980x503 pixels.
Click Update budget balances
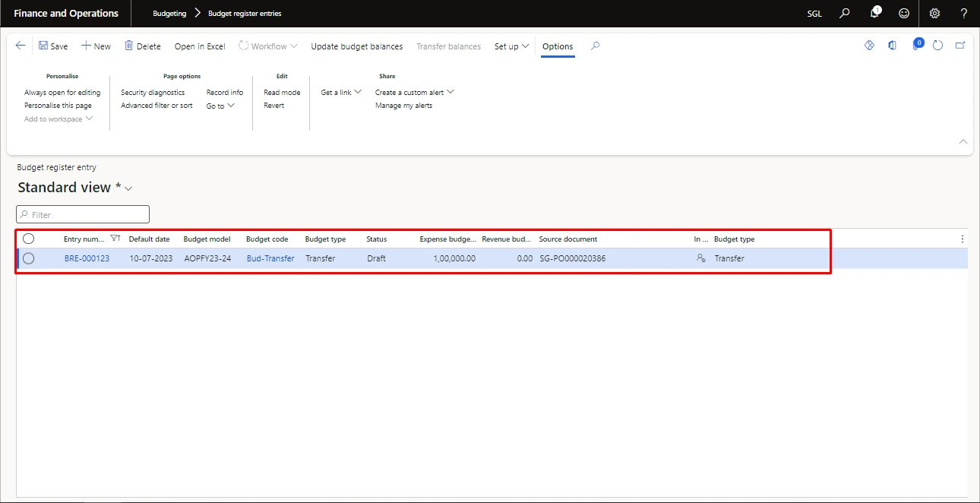pos(357,46)
